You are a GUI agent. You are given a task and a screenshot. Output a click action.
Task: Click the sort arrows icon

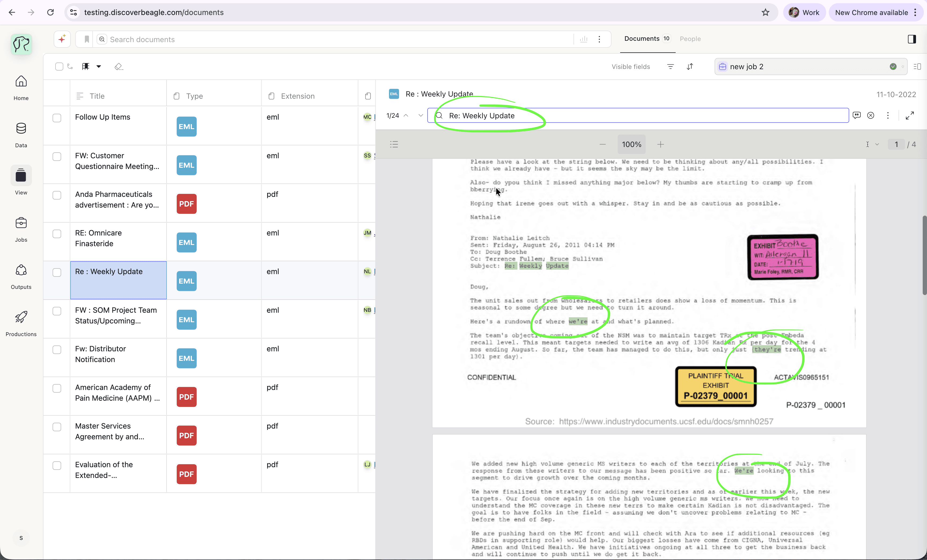pyautogui.click(x=690, y=67)
